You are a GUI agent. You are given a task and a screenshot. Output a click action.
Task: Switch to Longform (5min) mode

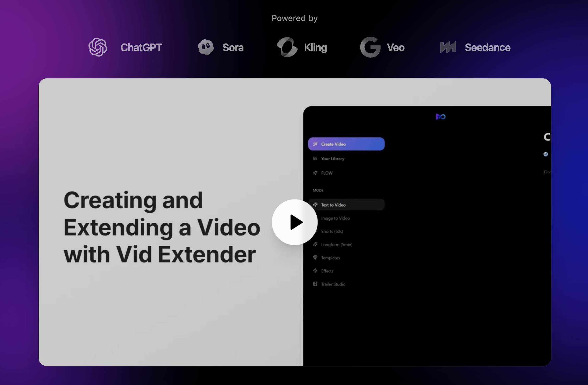coord(336,245)
